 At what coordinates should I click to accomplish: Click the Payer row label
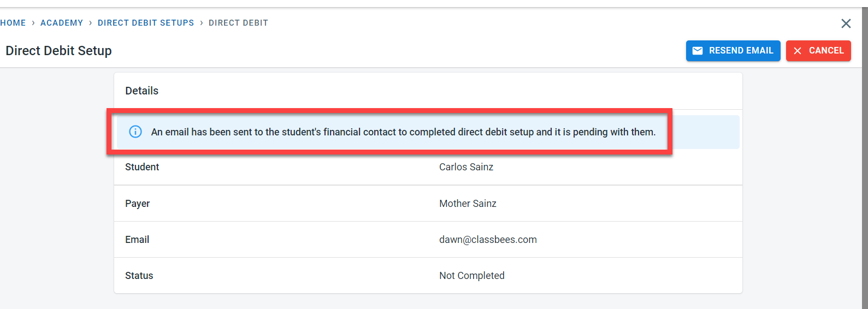138,204
